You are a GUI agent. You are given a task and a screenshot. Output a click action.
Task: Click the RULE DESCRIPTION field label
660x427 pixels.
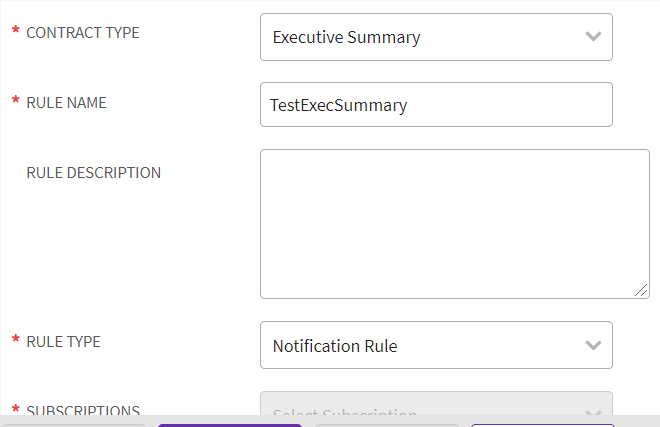[93, 172]
